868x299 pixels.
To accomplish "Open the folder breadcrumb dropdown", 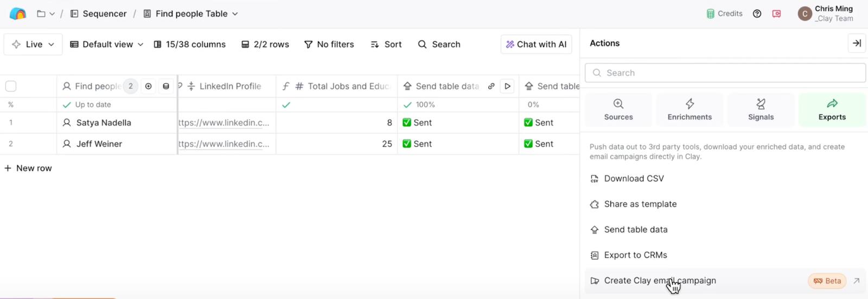I will pos(46,14).
